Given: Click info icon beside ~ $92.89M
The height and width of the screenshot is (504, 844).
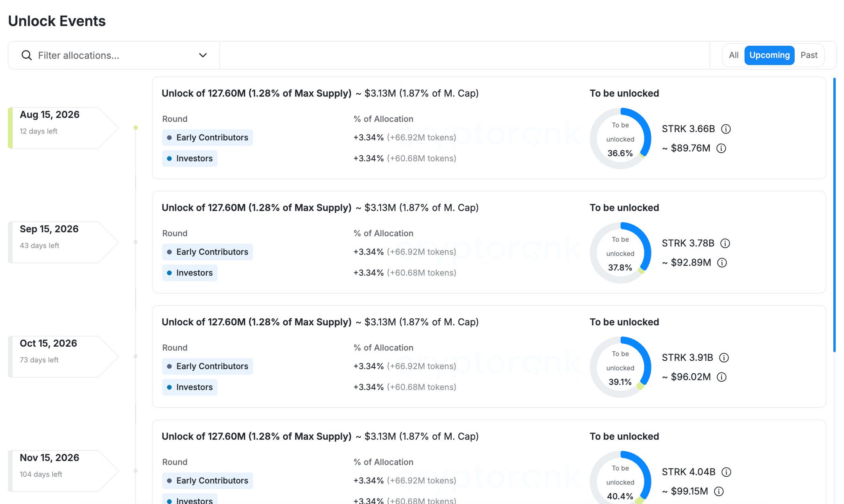Looking at the screenshot, I should (x=722, y=263).
